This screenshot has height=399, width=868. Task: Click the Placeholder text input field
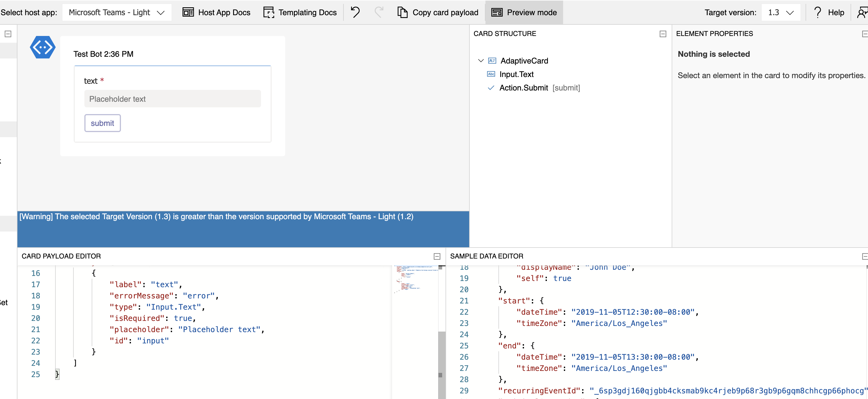click(x=172, y=99)
